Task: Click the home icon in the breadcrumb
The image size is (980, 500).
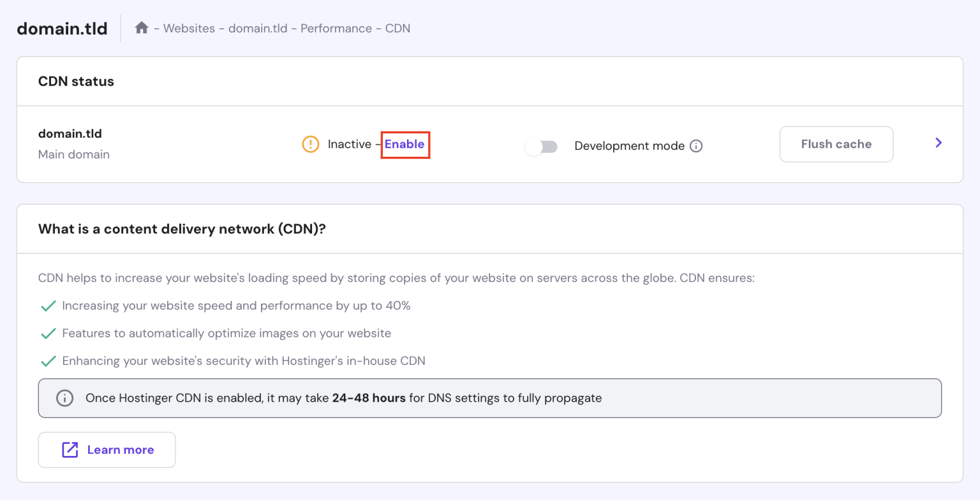Action: tap(142, 28)
